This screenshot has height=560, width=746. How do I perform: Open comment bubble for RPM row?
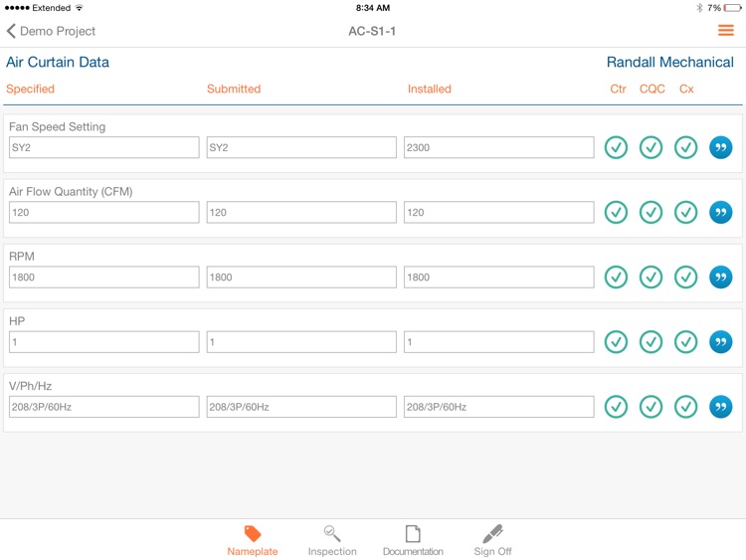(721, 277)
